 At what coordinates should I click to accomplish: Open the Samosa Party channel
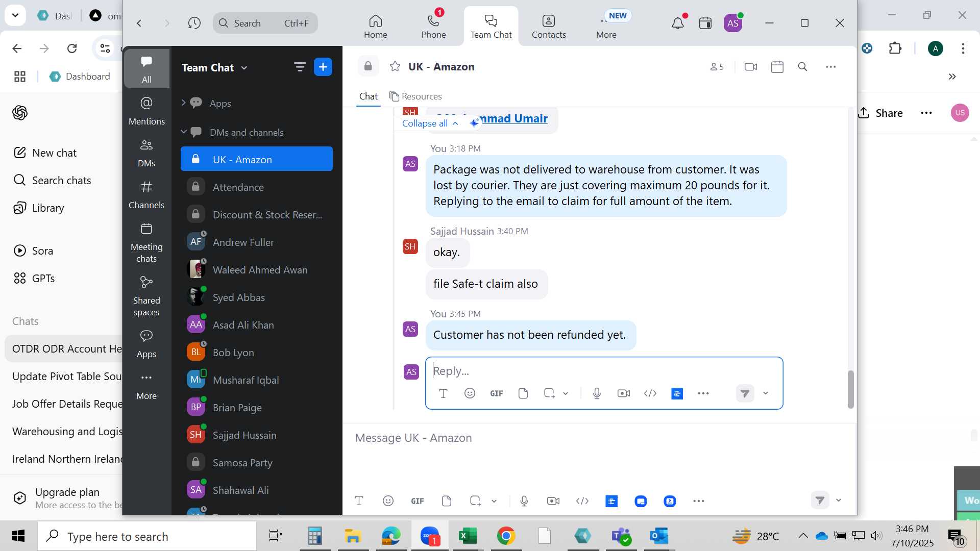click(x=257, y=462)
